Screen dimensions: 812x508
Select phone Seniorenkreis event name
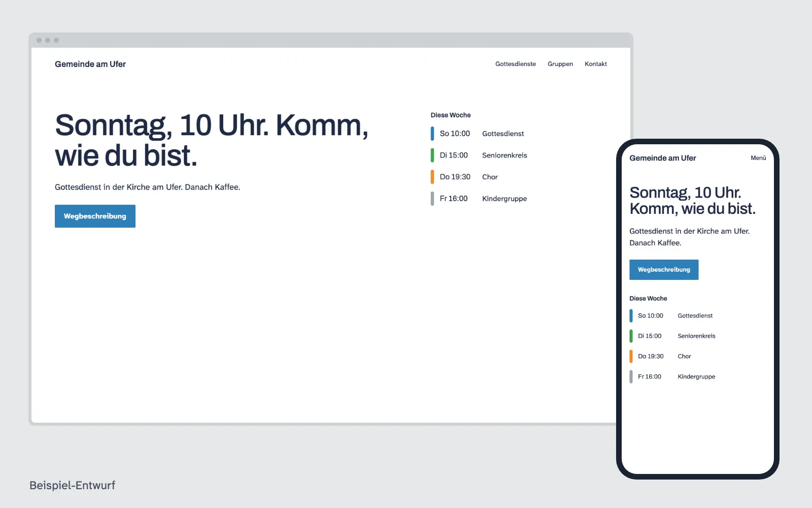tap(696, 336)
